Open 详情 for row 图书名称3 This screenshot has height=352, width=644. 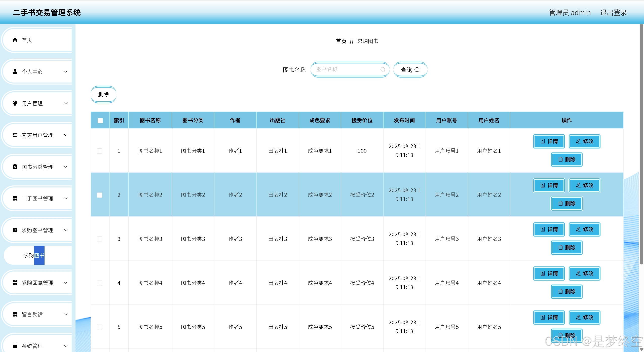(549, 229)
